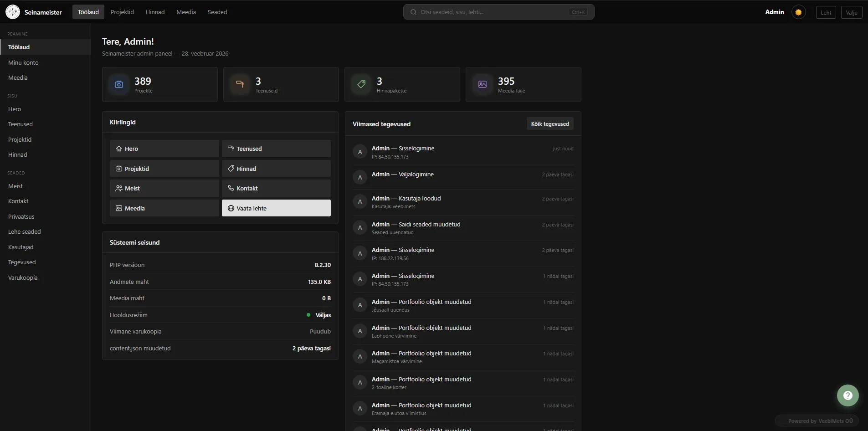
Task: Click the paint roller icon on Teenuseid card
Action: 240,84
